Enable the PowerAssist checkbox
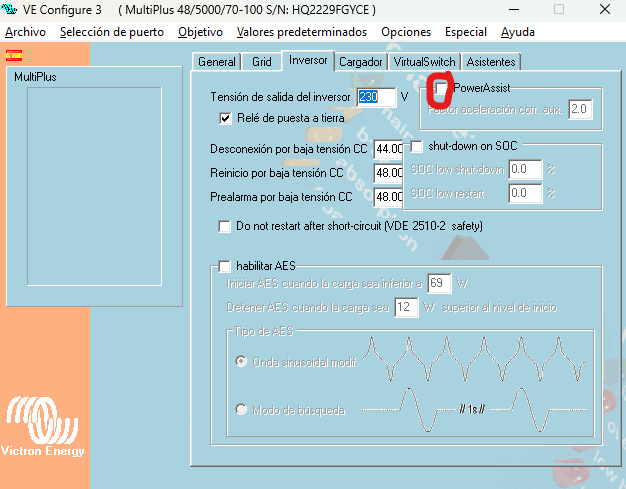The image size is (626, 489). tap(441, 88)
